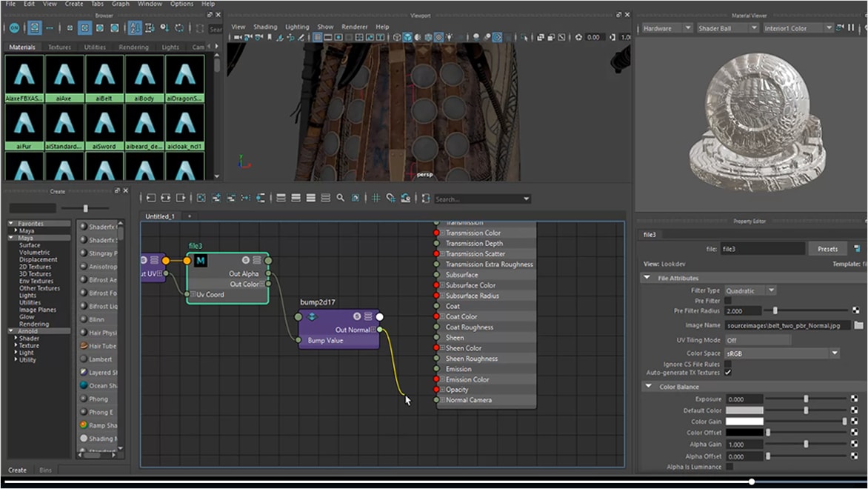The height and width of the screenshot is (489, 868).
Task: Click the Presets button
Action: point(827,249)
